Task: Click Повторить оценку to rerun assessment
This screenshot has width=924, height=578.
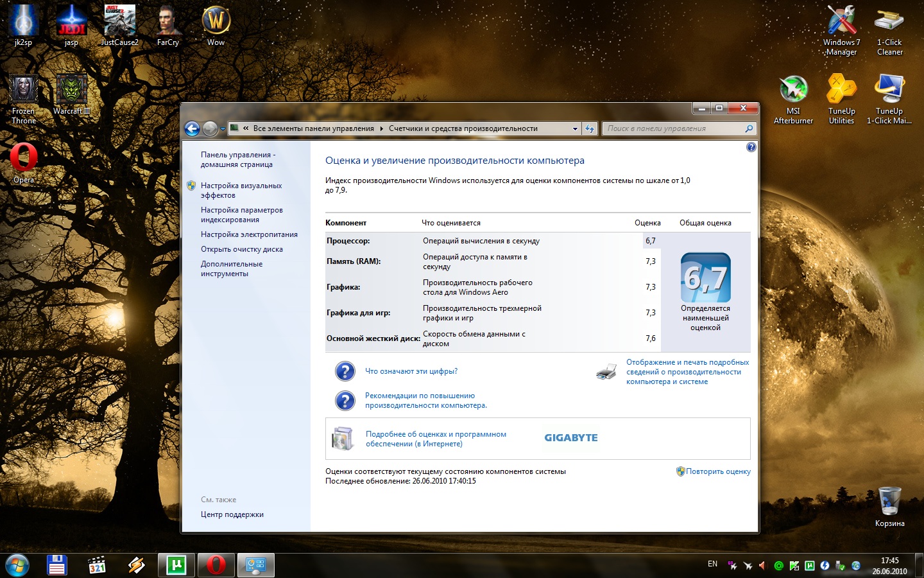Action: click(x=718, y=471)
